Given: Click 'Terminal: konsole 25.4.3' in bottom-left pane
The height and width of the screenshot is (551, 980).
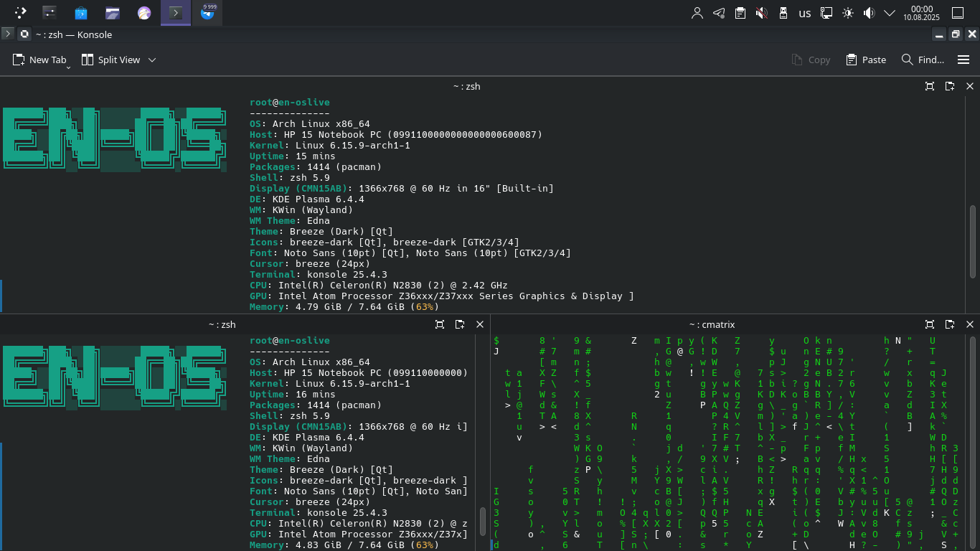Looking at the screenshot, I should coord(319,513).
